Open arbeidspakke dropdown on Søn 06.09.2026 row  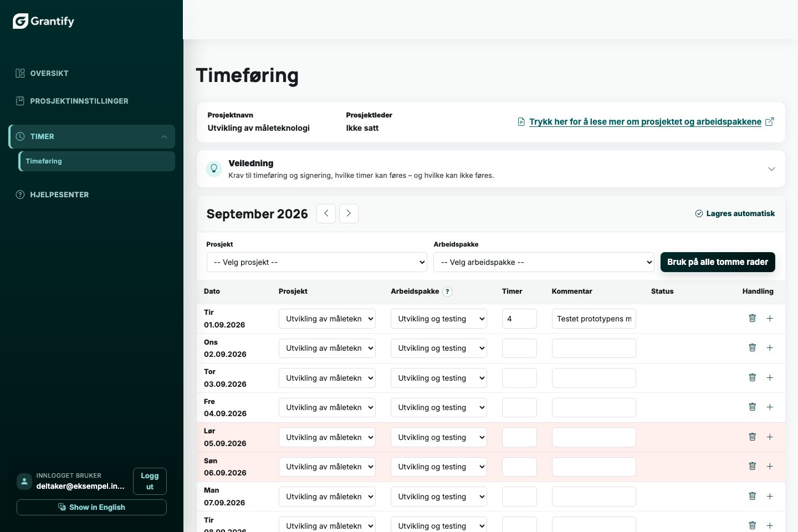[x=439, y=467]
